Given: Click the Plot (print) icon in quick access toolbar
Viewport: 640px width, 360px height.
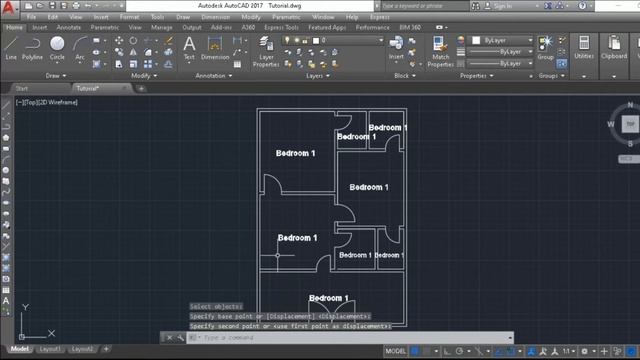Looking at the screenshot, I should pyautogui.click(x=76, y=6).
